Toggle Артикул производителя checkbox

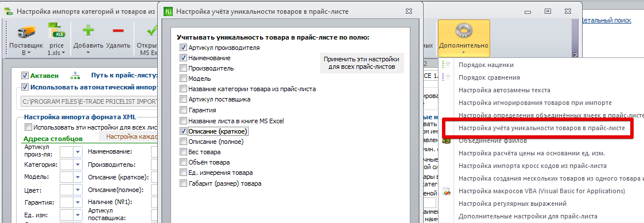click(x=183, y=48)
